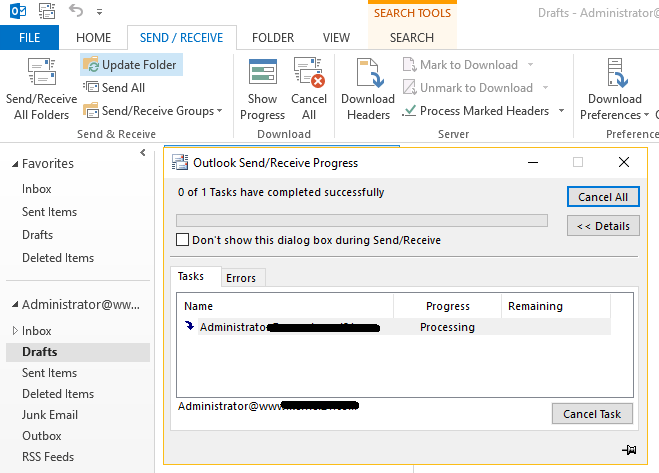Click the << Details button

tap(603, 226)
